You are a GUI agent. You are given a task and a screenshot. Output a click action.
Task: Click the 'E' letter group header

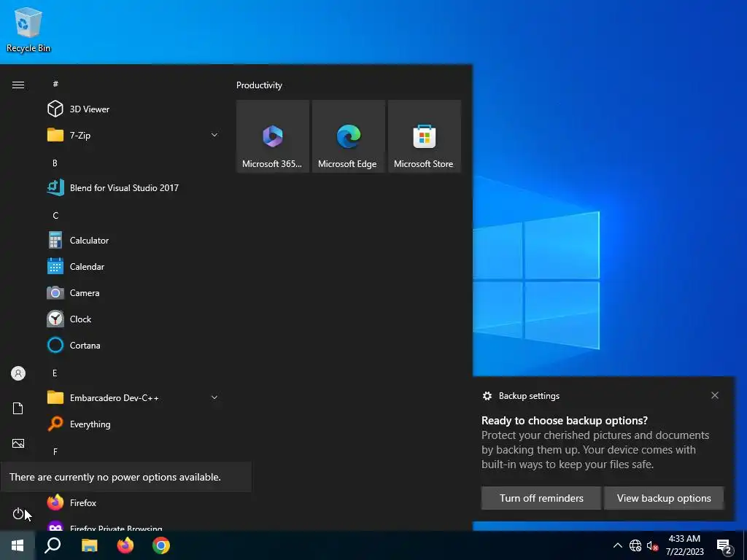coord(55,373)
